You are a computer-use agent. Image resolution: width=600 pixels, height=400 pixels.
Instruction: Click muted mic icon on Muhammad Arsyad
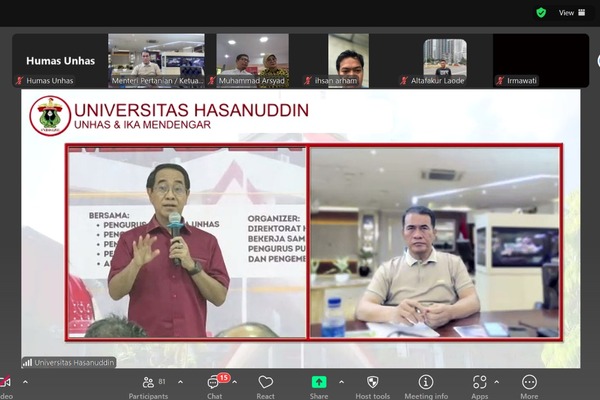[212, 81]
